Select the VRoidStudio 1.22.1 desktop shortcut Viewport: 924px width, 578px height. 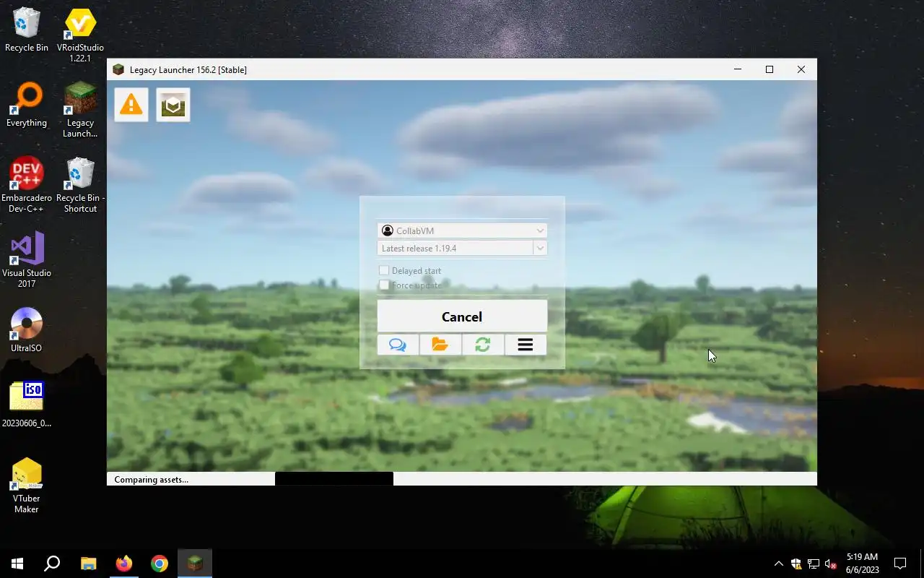click(x=80, y=35)
